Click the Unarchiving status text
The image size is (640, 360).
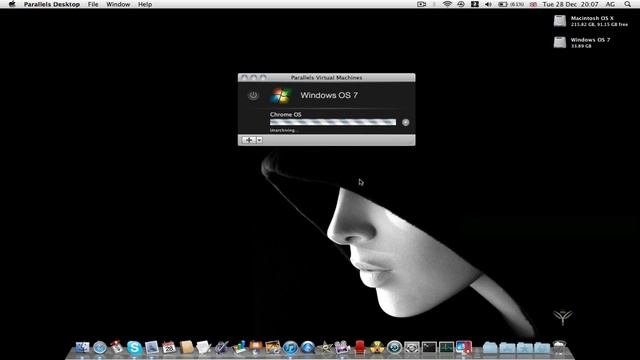click(284, 130)
